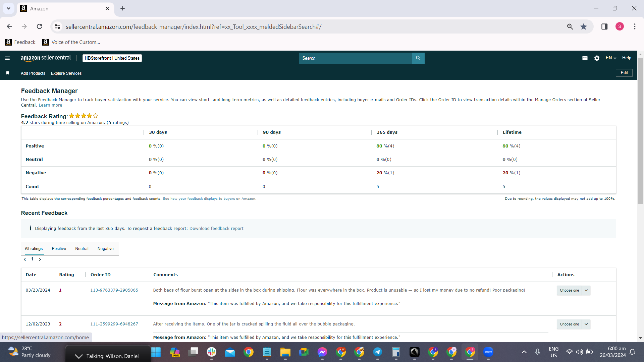Viewport: 644px width, 362px height.
Task: Open the volume control in system tray
Action: tap(579, 352)
